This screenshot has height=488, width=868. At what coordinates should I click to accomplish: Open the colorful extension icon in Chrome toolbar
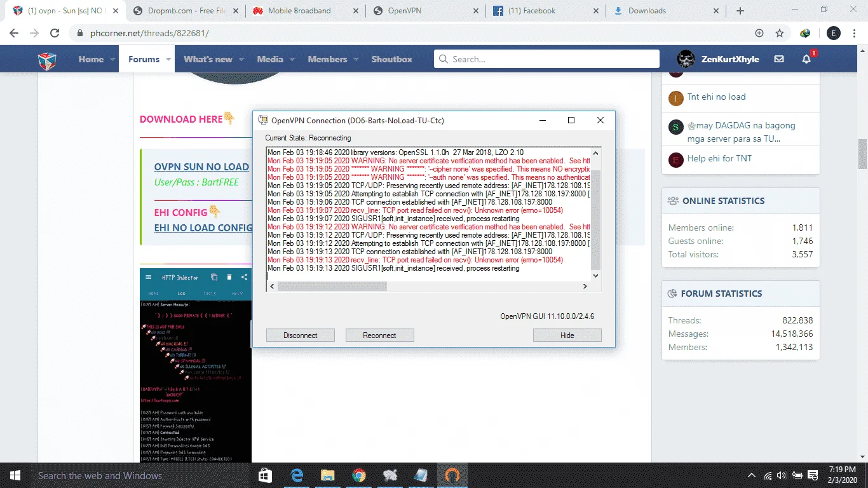click(805, 33)
